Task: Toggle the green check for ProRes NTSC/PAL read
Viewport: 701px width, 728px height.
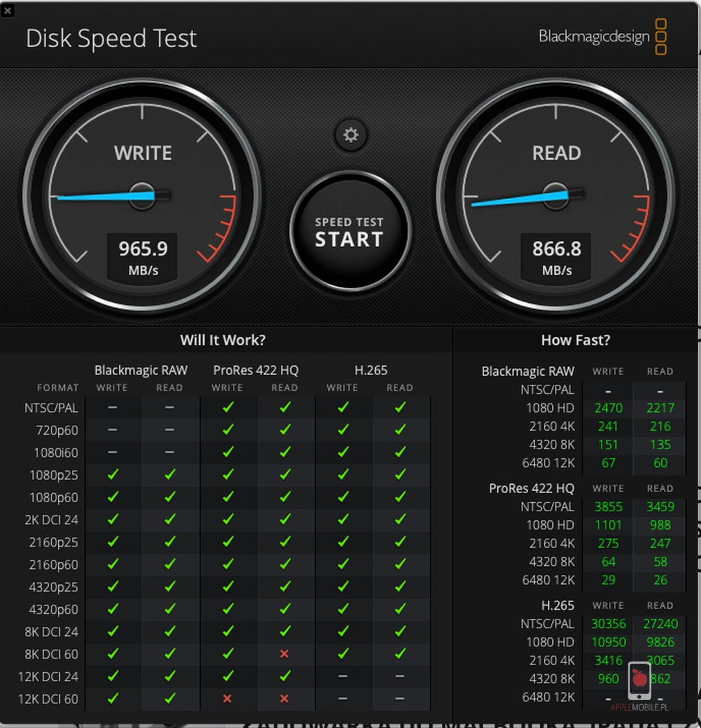Action: [285, 407]
